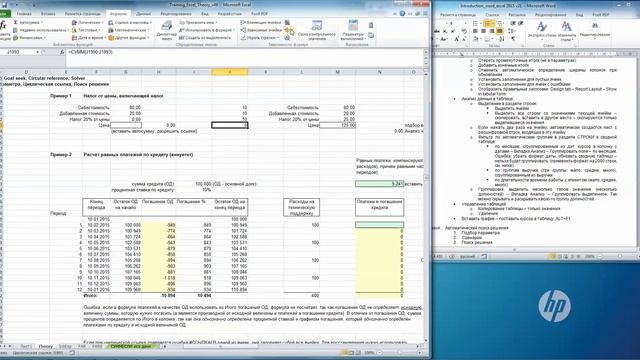Click Word grow font icon
This screenshot has width=640, height=360.
(x=456, y=39)
